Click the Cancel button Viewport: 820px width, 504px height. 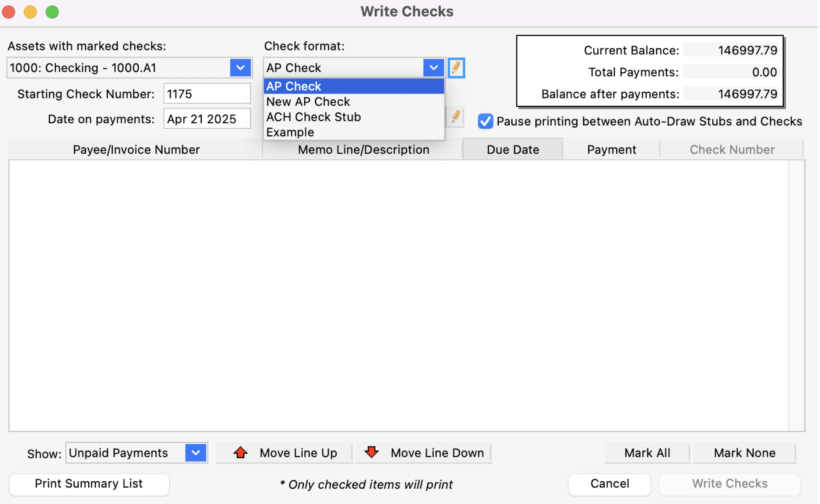(x=609, y=484)
